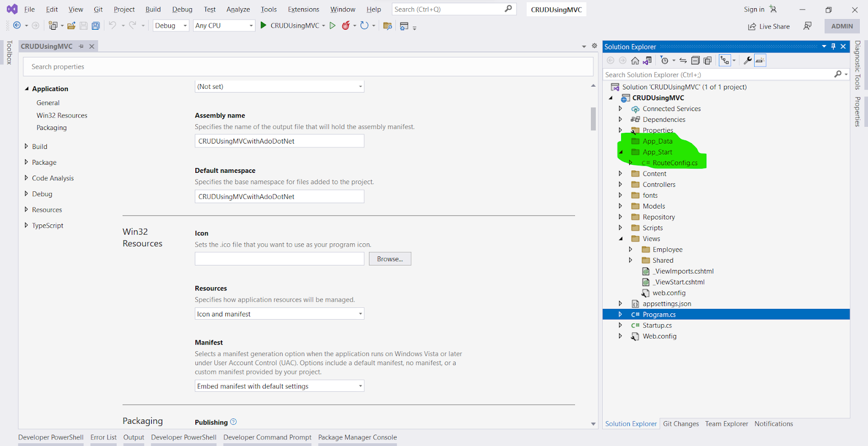Screen dimensions: 868x446
Task: Click the New Project toolbar icon
Action: coord(53,25)
